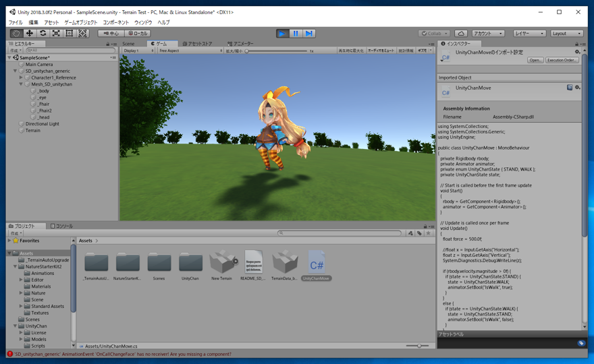The height and width of the screenshot is (364, 594).
Task: Select the Move tool
Action: tap(30, 33)
